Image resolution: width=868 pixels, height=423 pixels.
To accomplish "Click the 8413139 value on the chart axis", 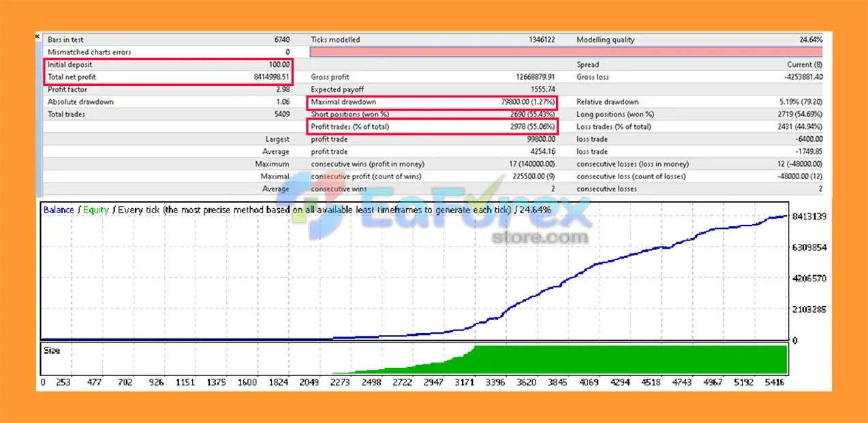I will (x=809, y=217).
